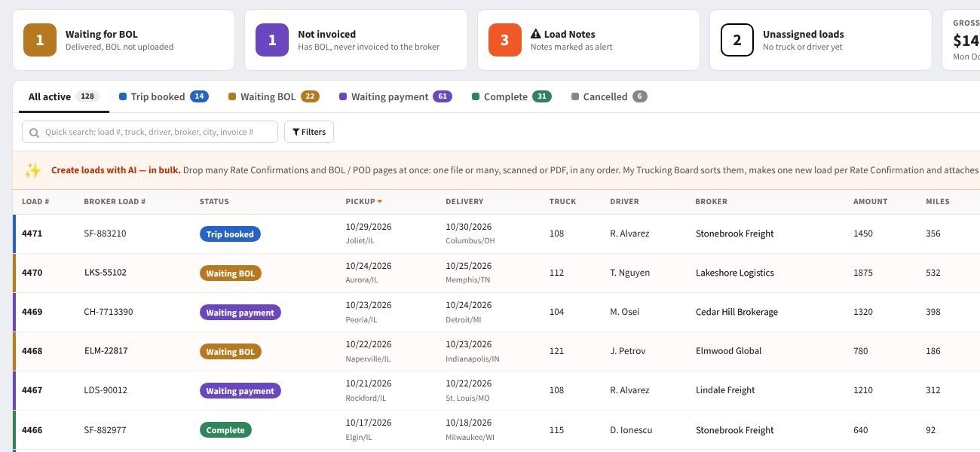Open the Waiting payment tab

click(x=396, y=96)
